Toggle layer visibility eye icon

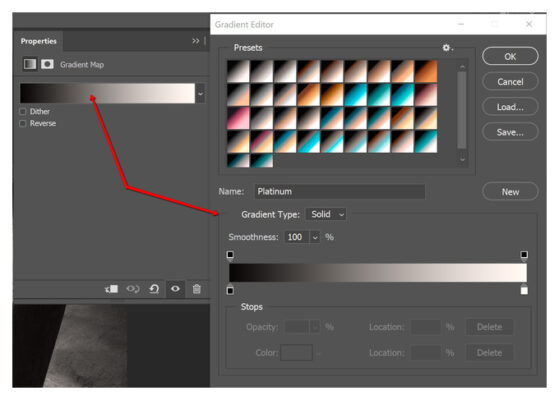(175, 289)
